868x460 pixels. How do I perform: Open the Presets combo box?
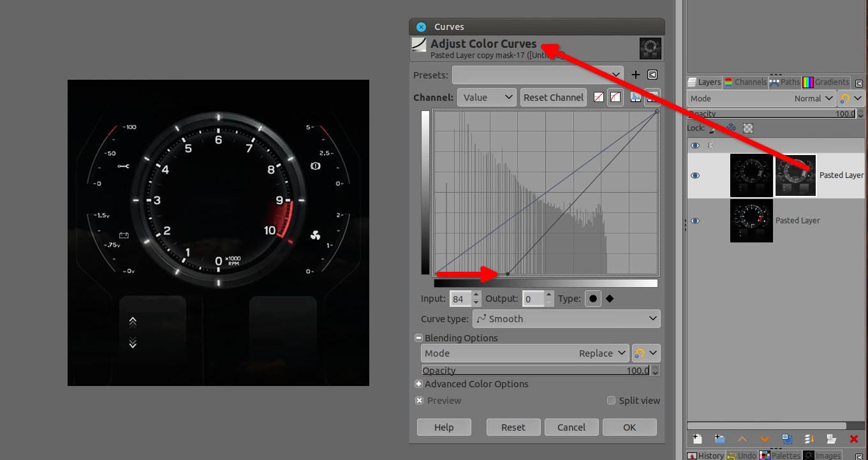(538, 75)
